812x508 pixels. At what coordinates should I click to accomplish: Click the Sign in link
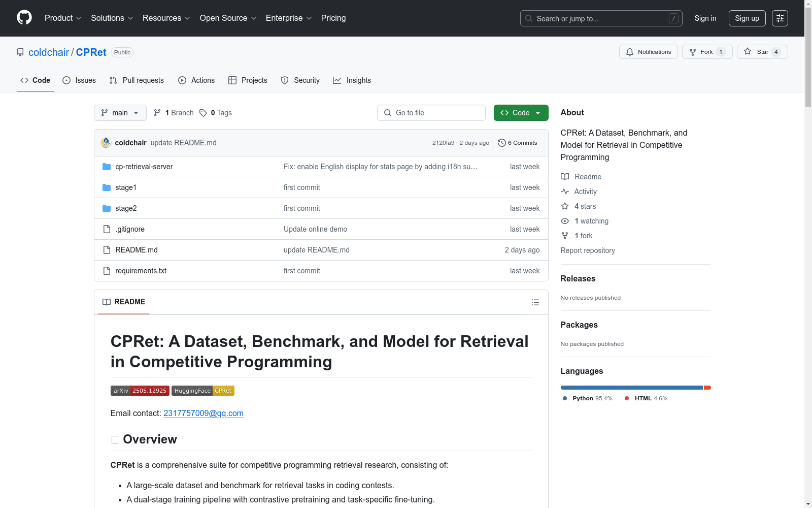pyautogui.click(x=705, y=18)
